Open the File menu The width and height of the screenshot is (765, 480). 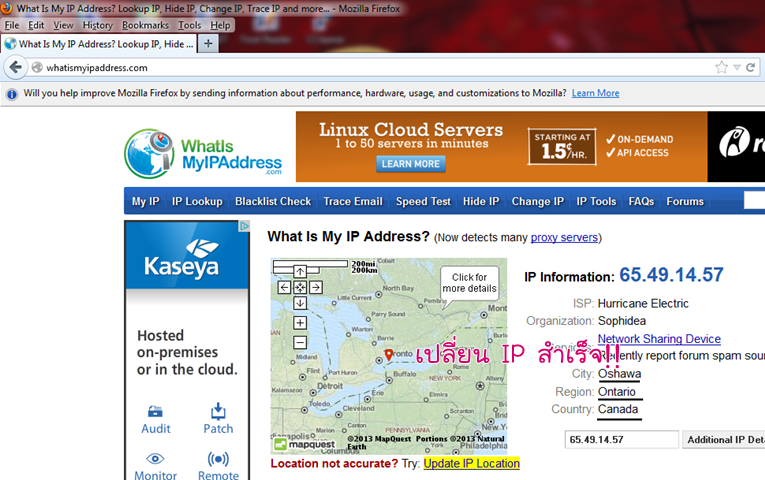(12, 25)
